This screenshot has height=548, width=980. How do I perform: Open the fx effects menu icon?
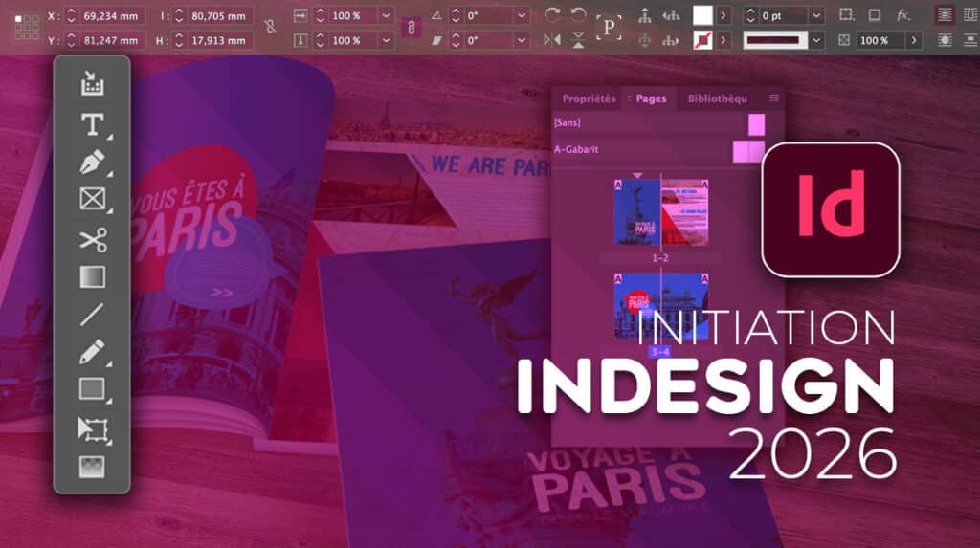click(903, 15)
